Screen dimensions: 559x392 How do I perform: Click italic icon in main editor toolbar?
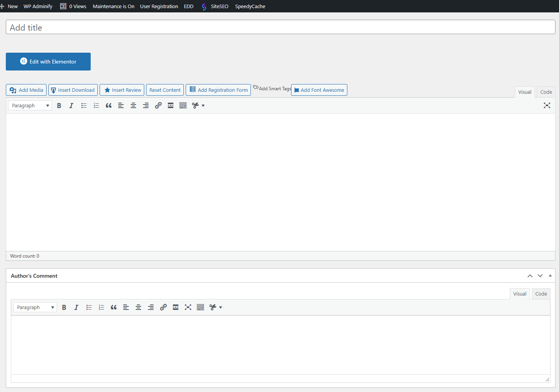pyautogui.click(x=71, y=106)
